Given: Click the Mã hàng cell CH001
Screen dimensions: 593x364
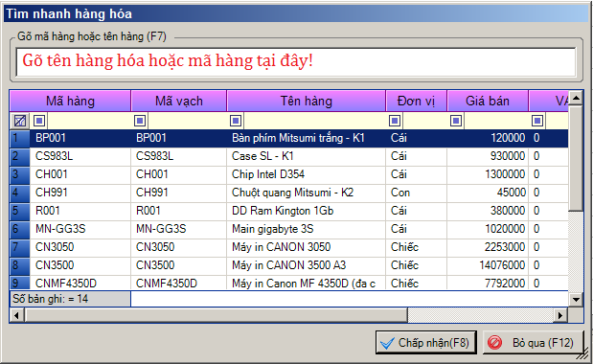Looking at the screenshot, I should (x=80, y=174).
